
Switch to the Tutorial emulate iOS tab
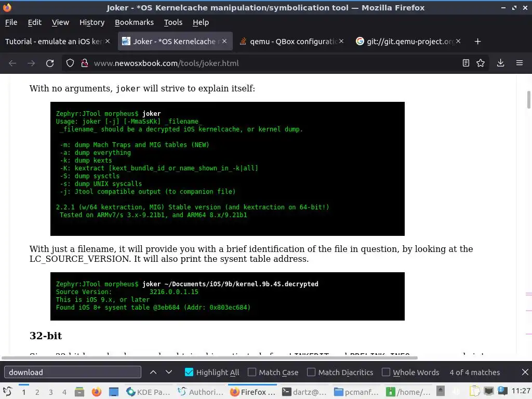point(54,42)
